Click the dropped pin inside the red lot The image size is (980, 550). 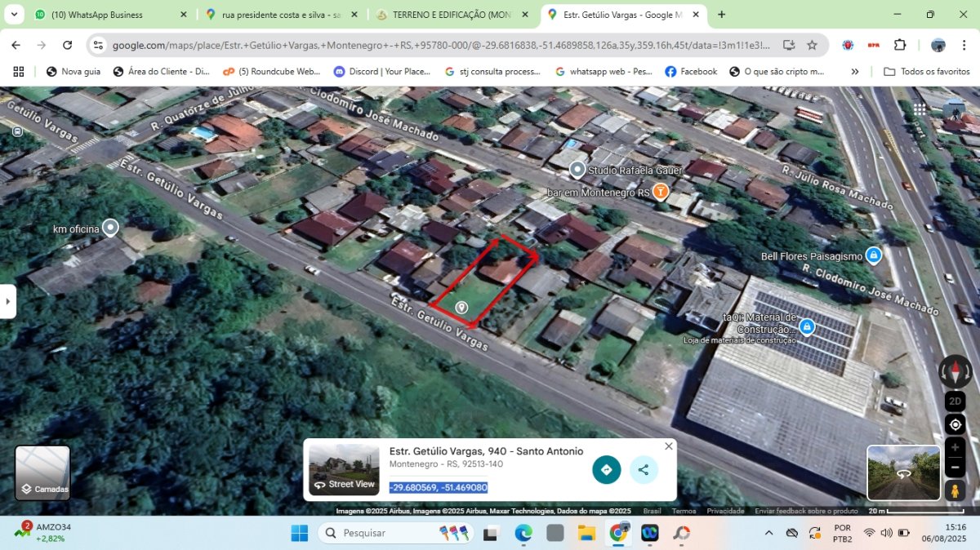[x=461, y=308]
